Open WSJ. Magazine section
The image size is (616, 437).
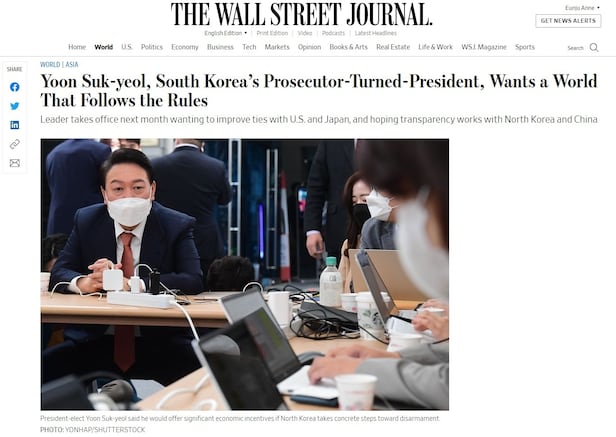tap(484, 47)
